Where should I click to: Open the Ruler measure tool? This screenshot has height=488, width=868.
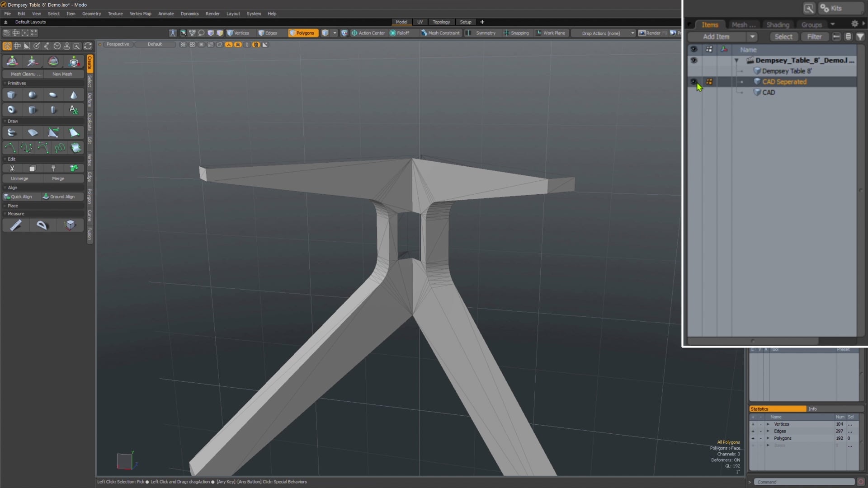click(x=16, y=225)
